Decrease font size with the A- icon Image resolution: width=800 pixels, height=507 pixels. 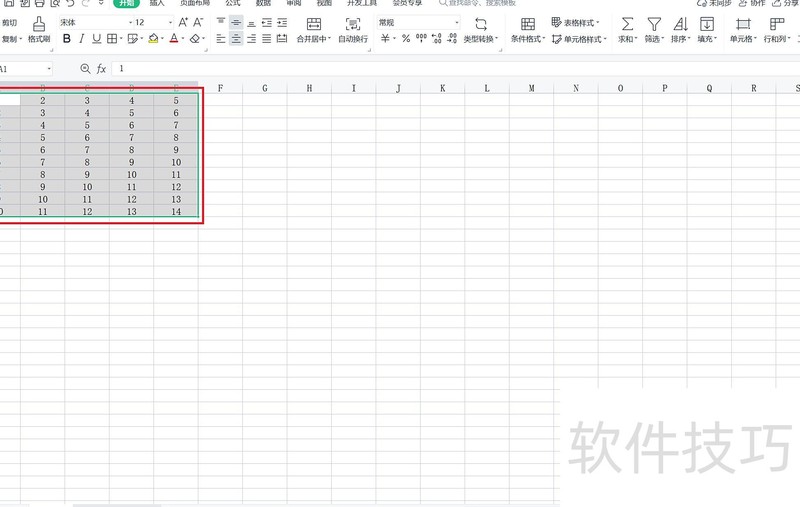(x=198, y=22)
